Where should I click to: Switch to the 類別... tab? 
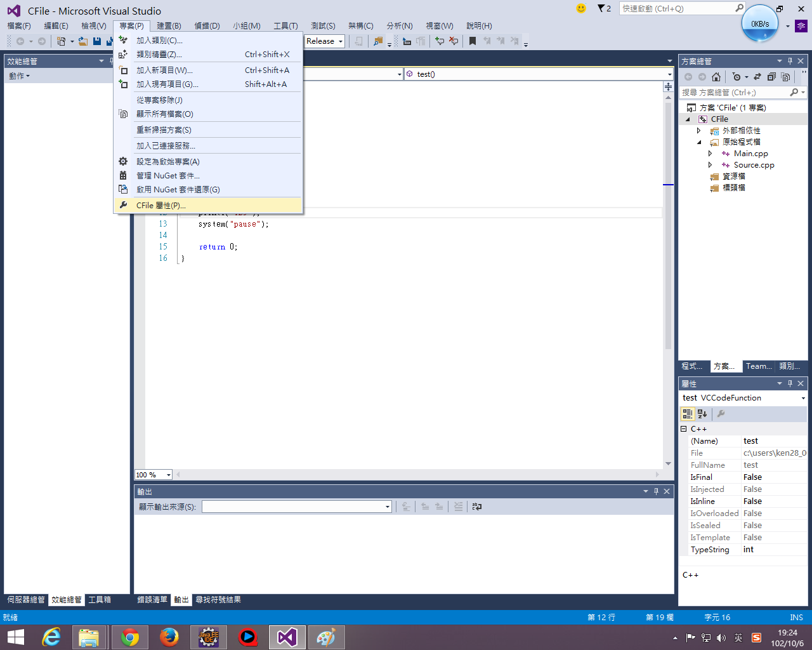(790, 366)
